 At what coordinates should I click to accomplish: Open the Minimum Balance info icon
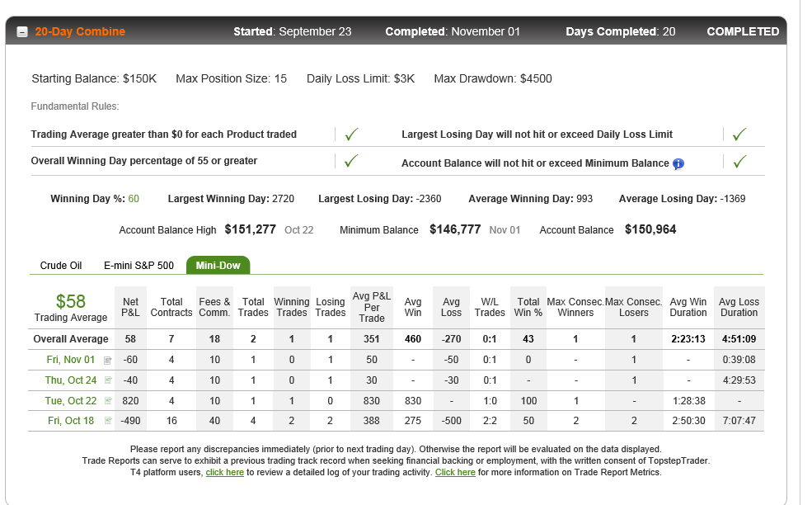[x=678, y=164]
